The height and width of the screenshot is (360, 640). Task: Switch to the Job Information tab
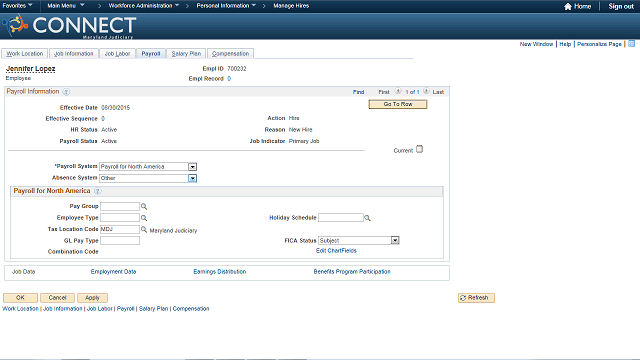(x=73, y=53)
